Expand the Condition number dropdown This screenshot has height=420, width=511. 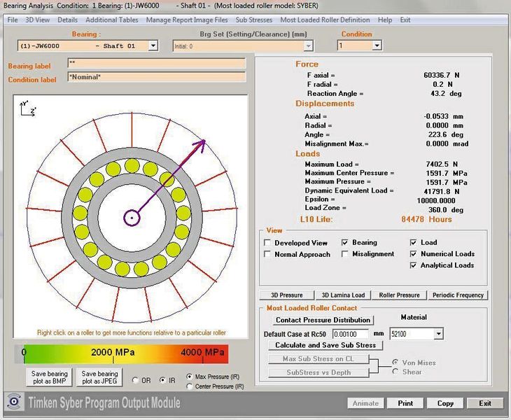(x=377, y=45)
